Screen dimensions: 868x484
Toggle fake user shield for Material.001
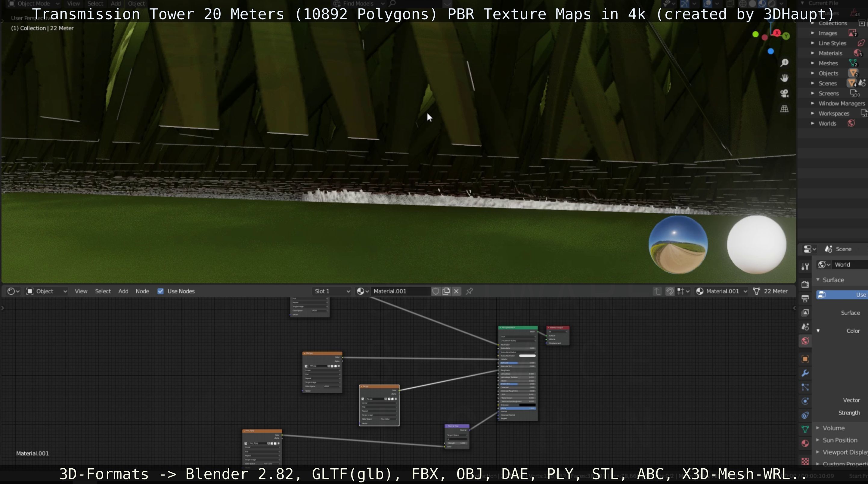pos(436,291)
